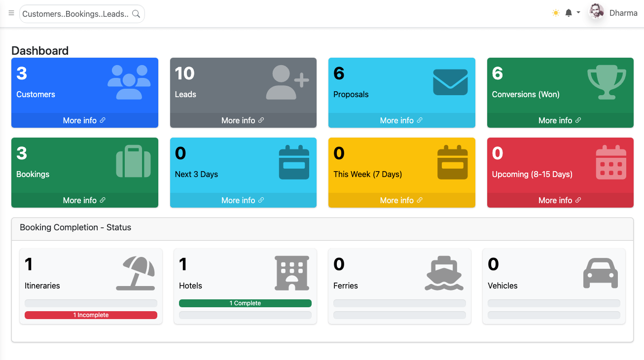
Task: Open More info under Customers
Action: coord(84,120)
